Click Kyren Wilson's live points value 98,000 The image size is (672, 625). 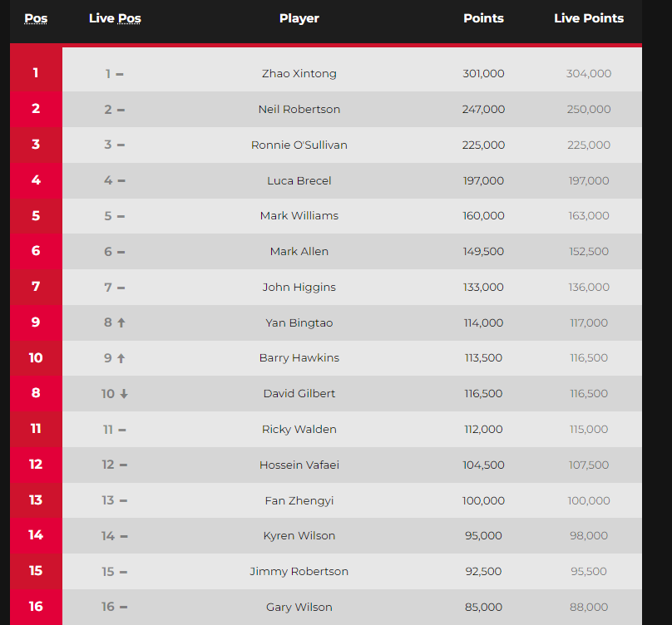coord(589,535)
